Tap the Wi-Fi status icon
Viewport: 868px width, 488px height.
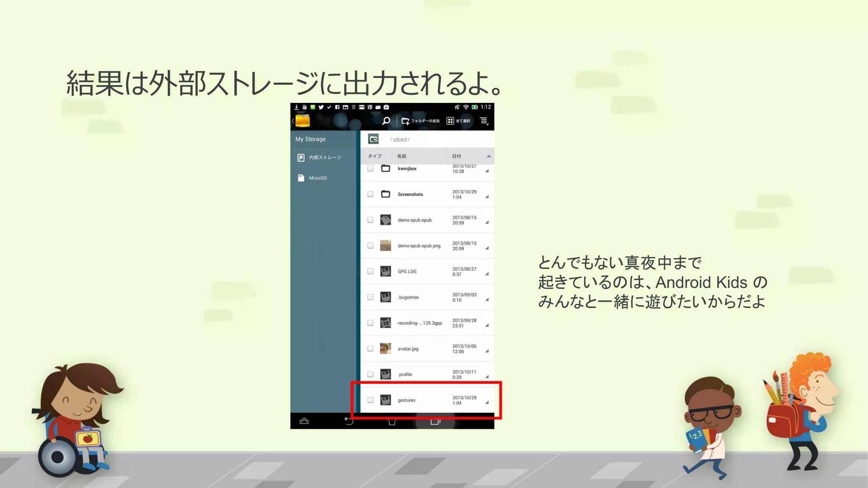466,107
